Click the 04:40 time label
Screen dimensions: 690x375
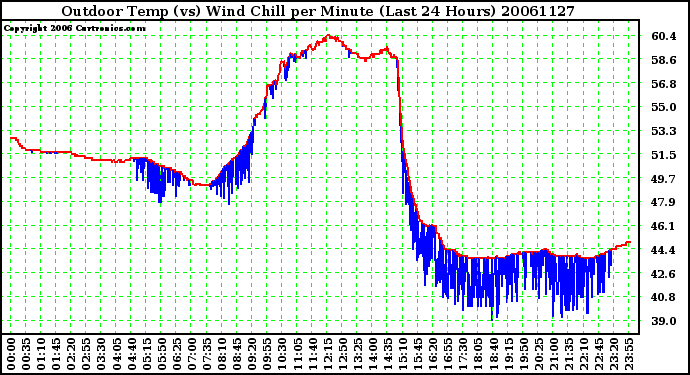(x=132, y=354)
